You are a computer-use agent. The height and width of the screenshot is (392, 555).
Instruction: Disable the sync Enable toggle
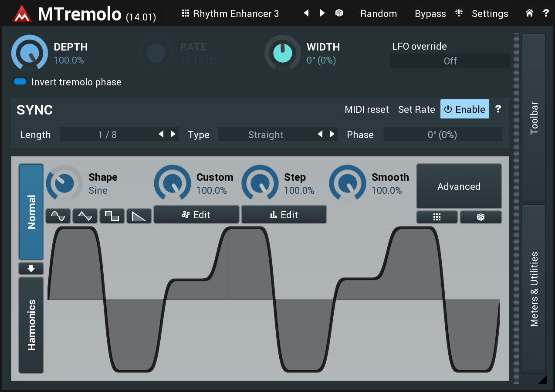click(x=464, y=109)
